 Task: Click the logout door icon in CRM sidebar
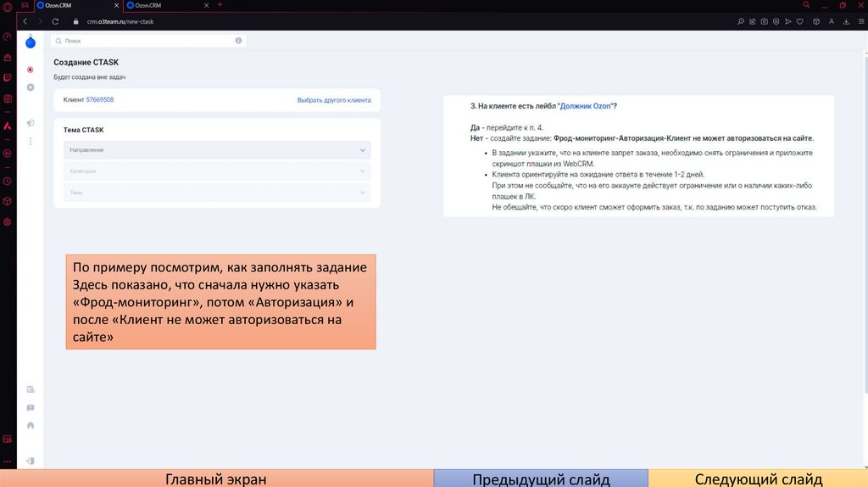(31, 461)
